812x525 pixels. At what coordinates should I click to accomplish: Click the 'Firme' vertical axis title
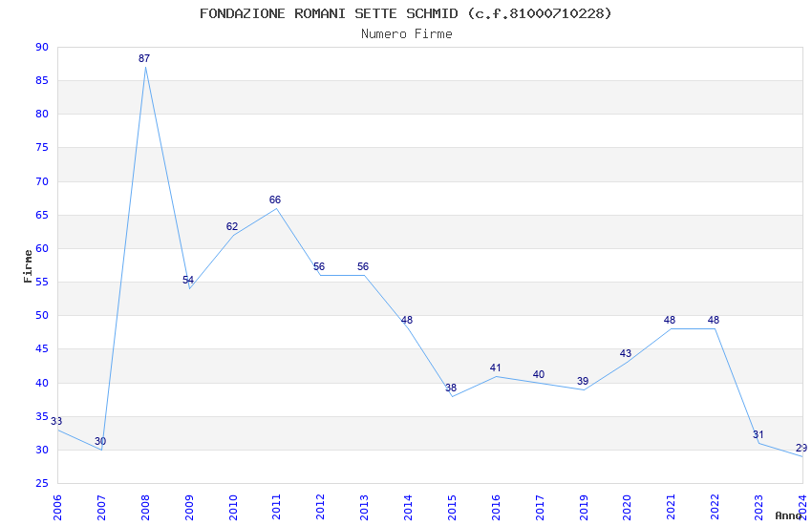coord(28,266)
